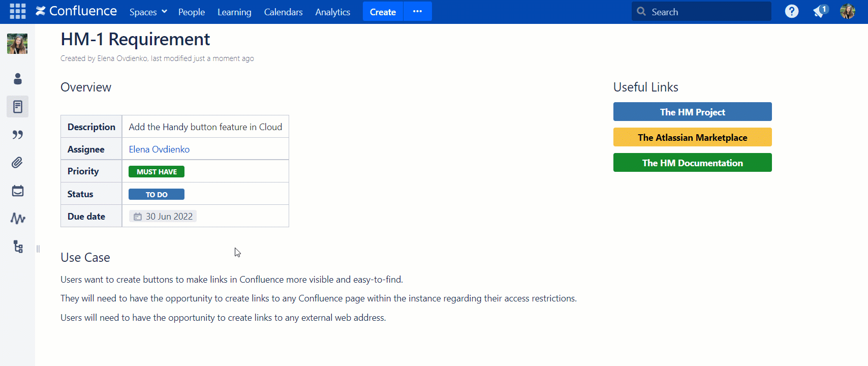The height and width of the screenshot is (366, 868).
Task: Click the magnifier icon in search box
Action: pyautogui.click(x=641, y=11)
